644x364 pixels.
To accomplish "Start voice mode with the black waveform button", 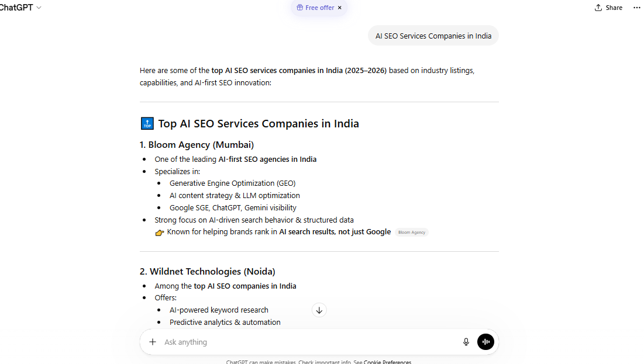I will [x=485, y=342].
